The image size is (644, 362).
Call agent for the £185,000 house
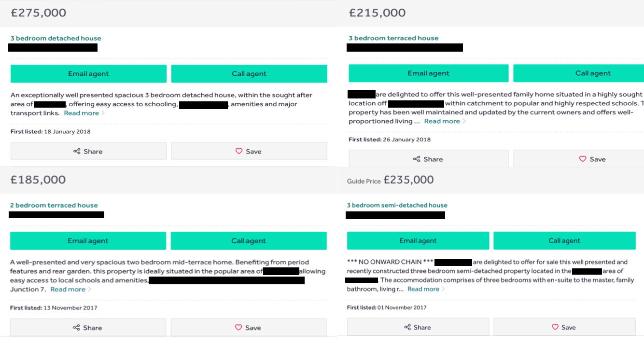tap(249, 241)
